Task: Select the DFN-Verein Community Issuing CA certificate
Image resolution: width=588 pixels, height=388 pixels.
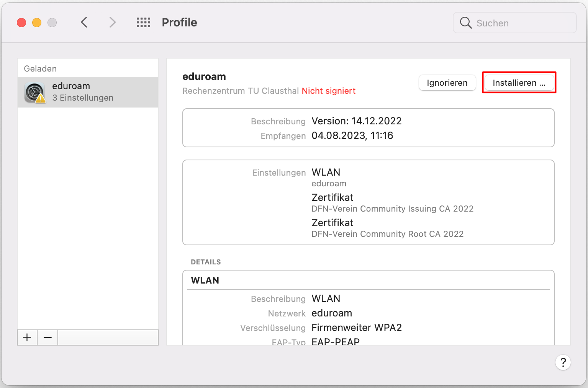Action: coord(392,209)
